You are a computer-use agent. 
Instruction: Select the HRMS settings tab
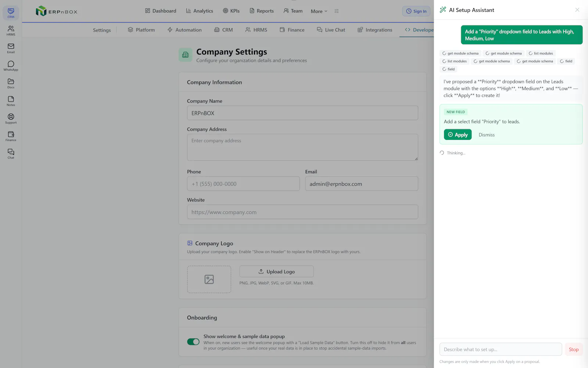coord(256,30)
